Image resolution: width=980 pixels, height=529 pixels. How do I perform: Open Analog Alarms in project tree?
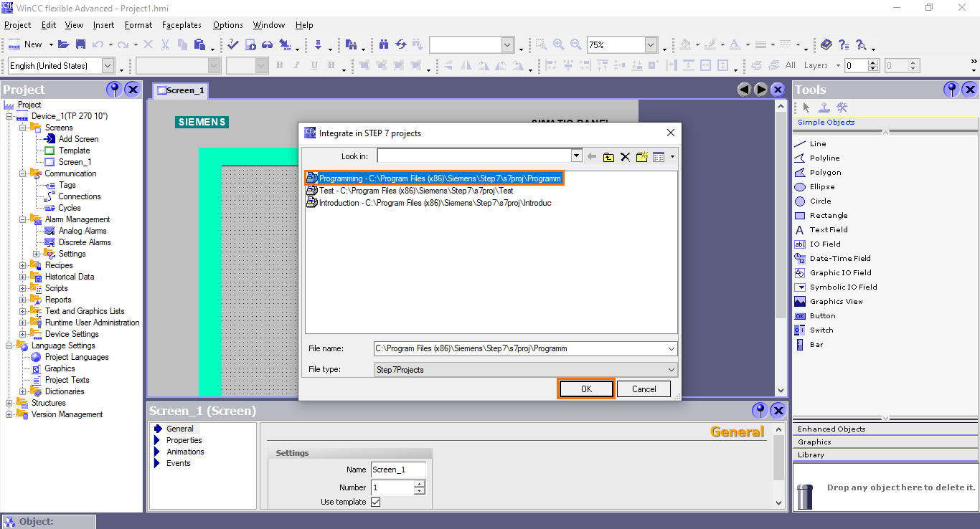(x=83, y=231)
